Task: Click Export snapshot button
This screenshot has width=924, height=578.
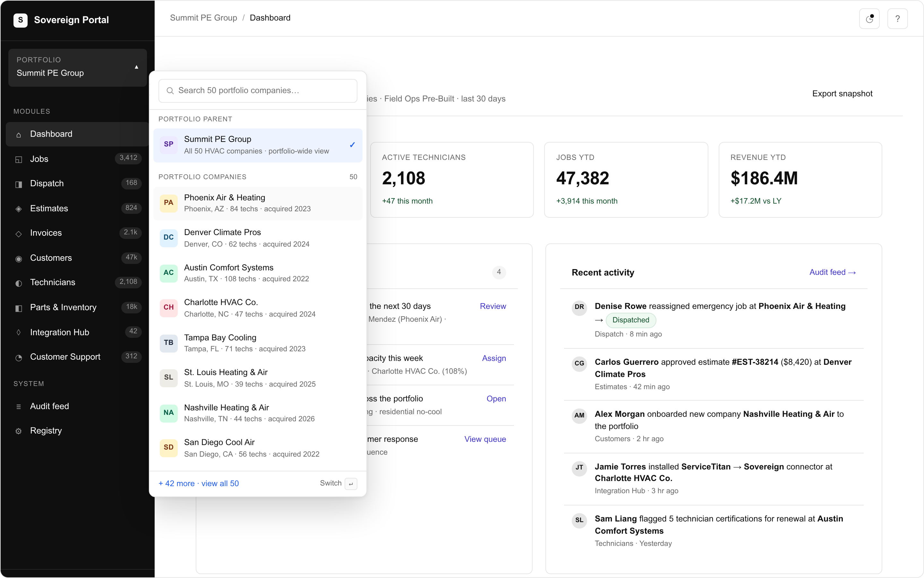Action: click(x=842, y=94)
